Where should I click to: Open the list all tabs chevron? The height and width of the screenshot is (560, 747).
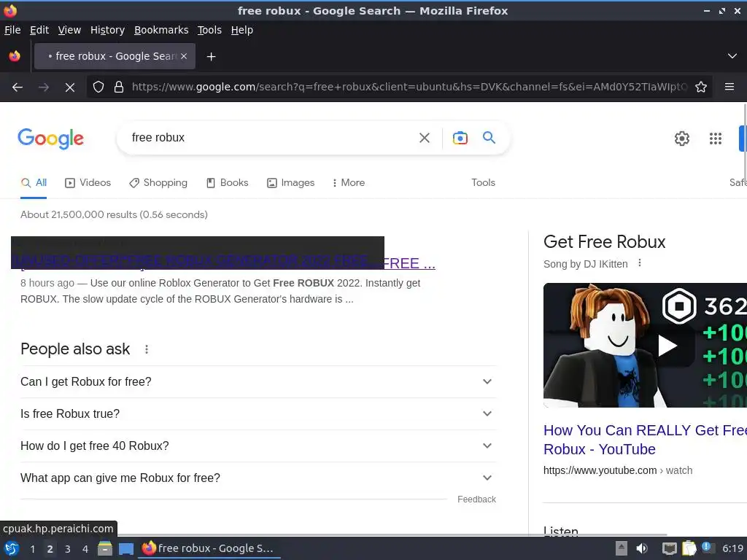coord(732,56)
